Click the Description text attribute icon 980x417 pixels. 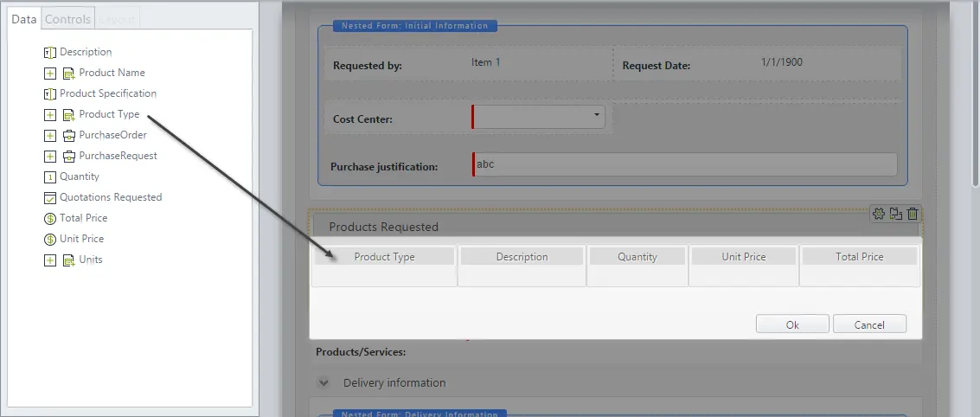pyautogui.click(x=50, y=53)
